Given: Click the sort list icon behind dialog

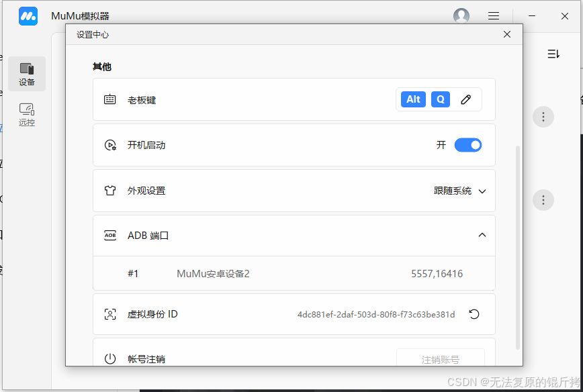Looking at the screenshot, I should coord(553,54).
